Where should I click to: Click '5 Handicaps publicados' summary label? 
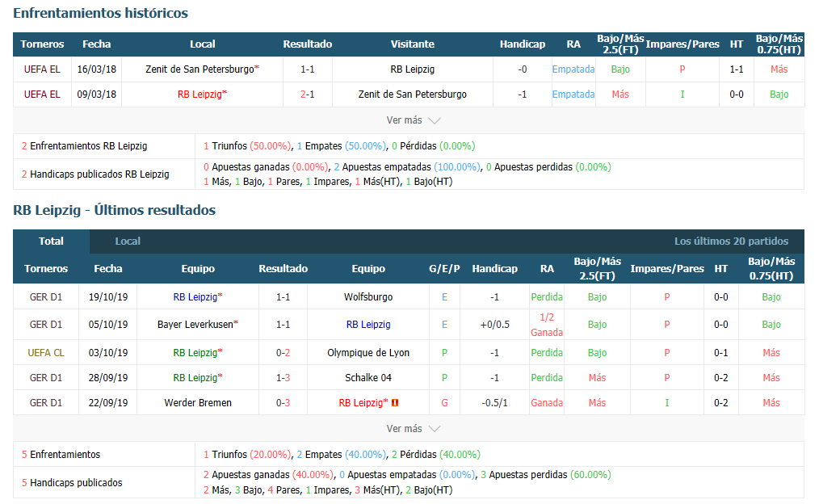pyautogui.click(x=72, y=483)
